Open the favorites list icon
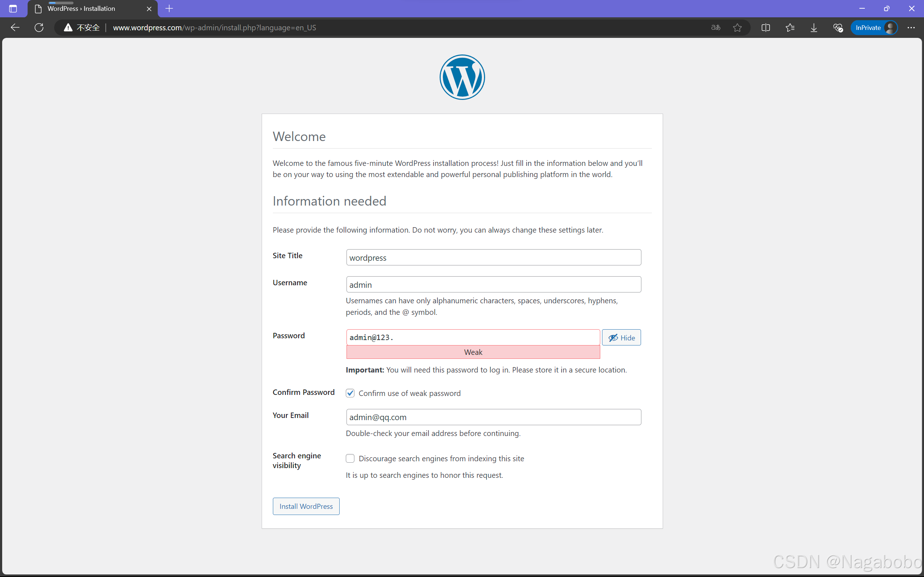Image resolution: width=924 pixels, height=577 pixels. click(x=790, y=27)
